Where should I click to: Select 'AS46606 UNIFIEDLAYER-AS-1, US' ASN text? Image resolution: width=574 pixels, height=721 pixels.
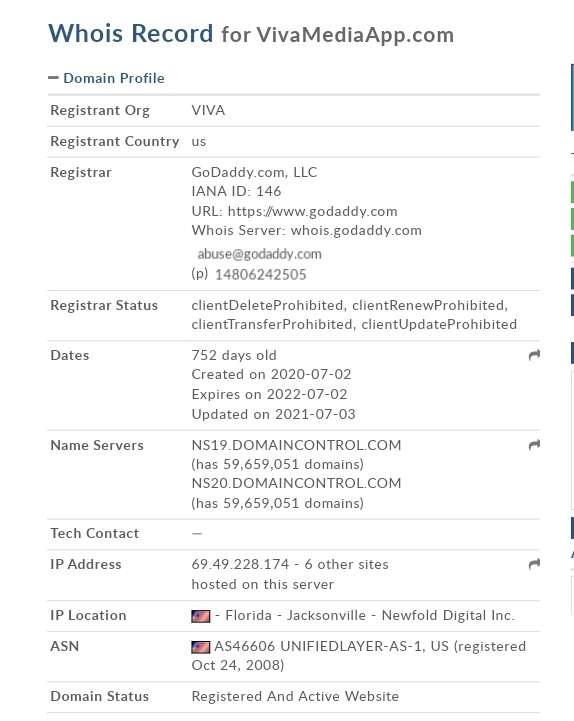click(332, 647)
